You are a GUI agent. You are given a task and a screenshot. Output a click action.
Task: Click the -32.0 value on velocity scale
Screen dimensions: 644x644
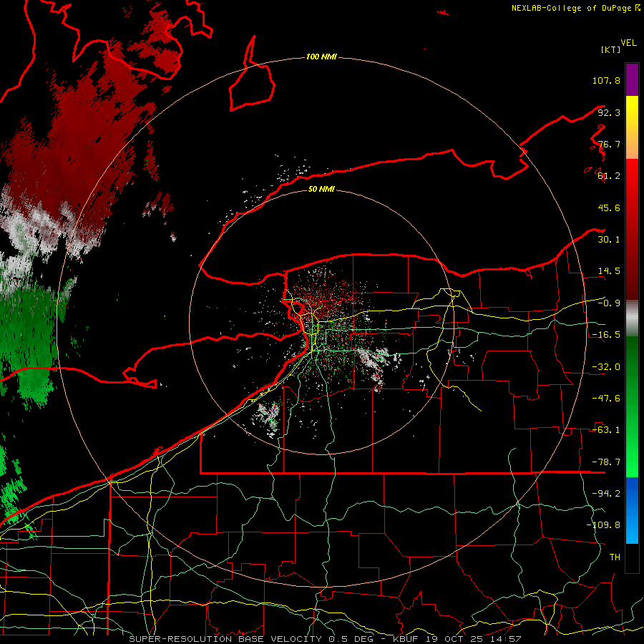606,367
